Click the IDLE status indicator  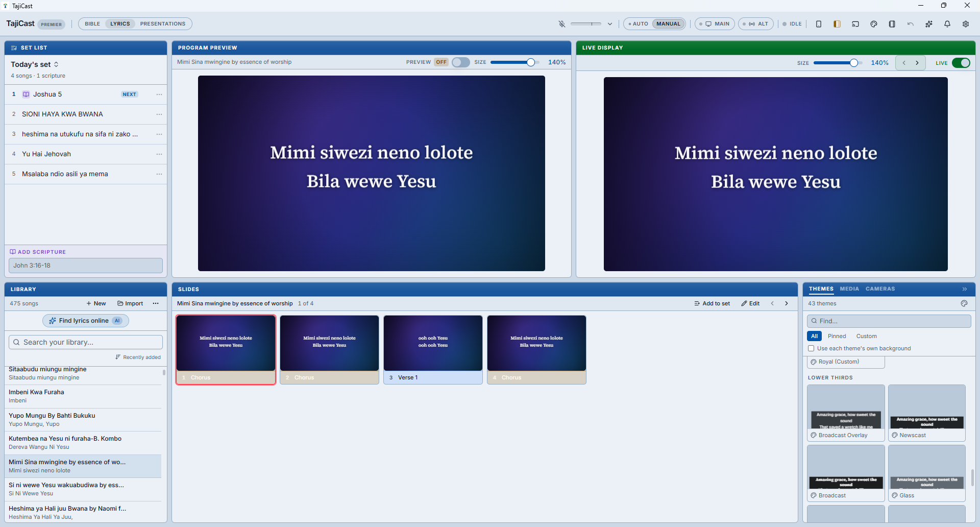pos(792,24)
